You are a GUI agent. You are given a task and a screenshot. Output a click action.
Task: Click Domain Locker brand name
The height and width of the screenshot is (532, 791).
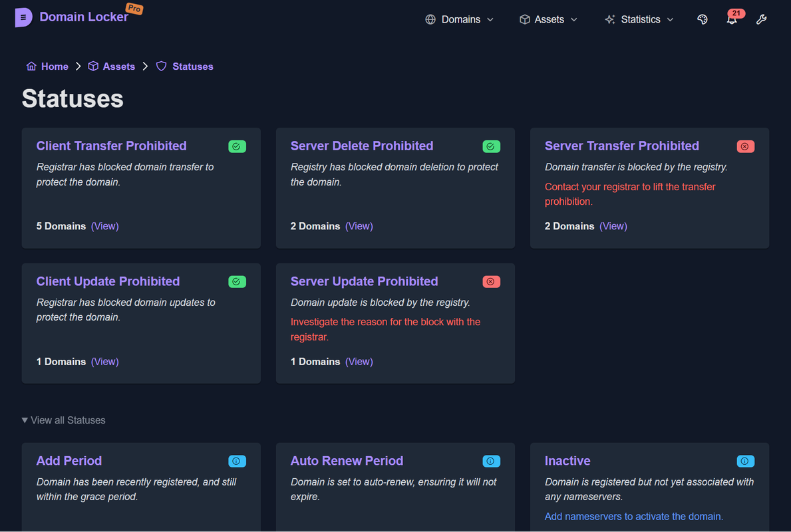(84, 17)
